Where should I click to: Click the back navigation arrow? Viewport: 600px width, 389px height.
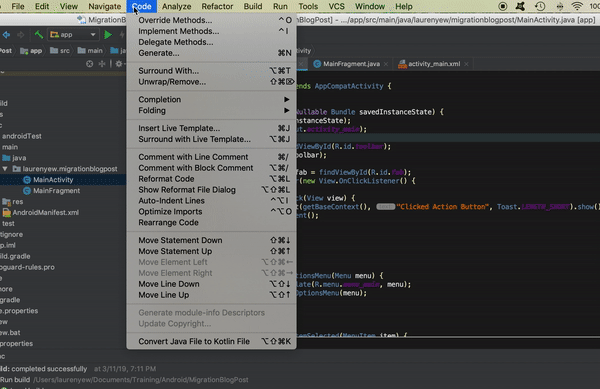(7, 35)
